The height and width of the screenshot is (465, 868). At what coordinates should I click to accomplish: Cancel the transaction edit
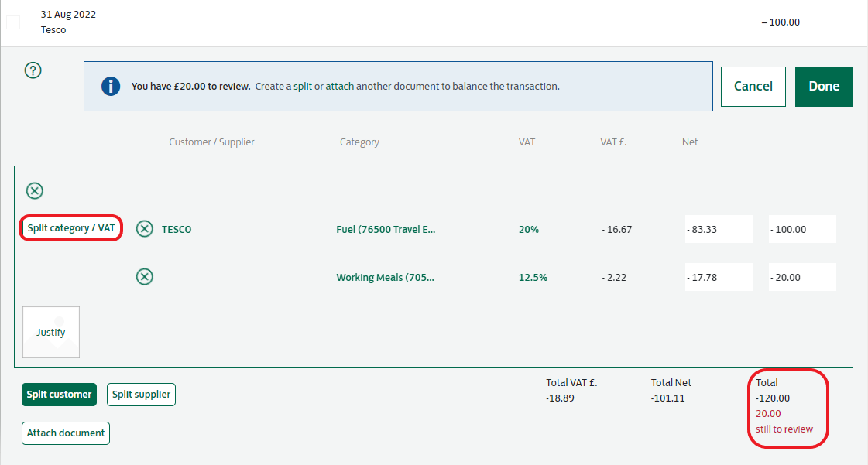753,86
